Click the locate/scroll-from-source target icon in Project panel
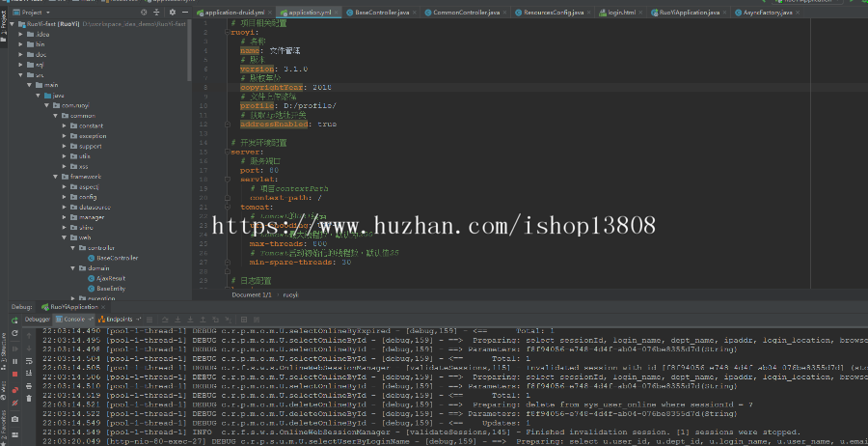Screen dimensions: 868x446 [144, 13]
